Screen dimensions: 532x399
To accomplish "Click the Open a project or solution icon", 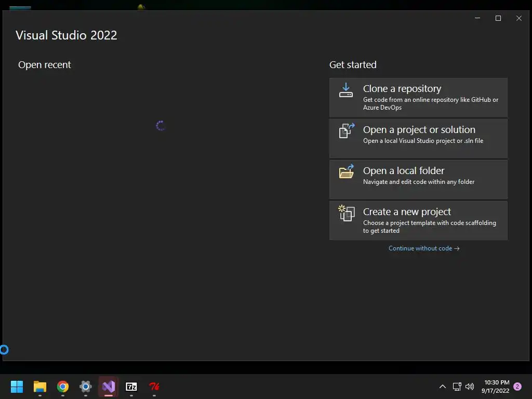I will 347,131.
